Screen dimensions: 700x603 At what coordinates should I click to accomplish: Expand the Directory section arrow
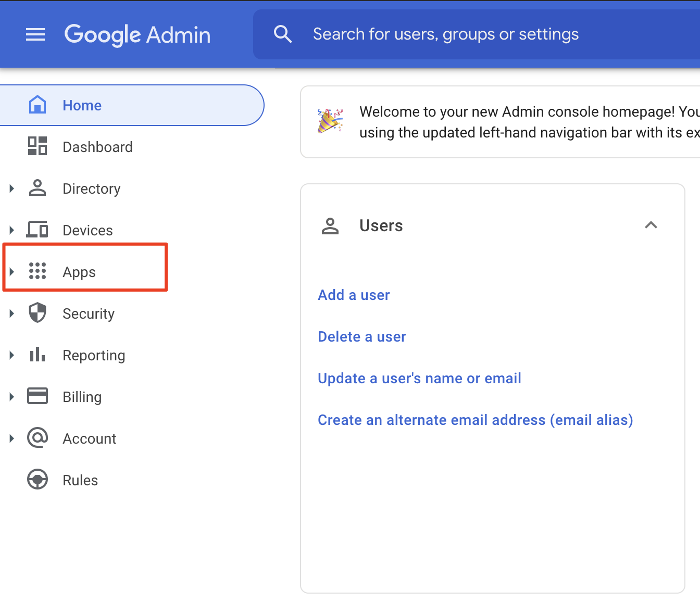point(11,189)
